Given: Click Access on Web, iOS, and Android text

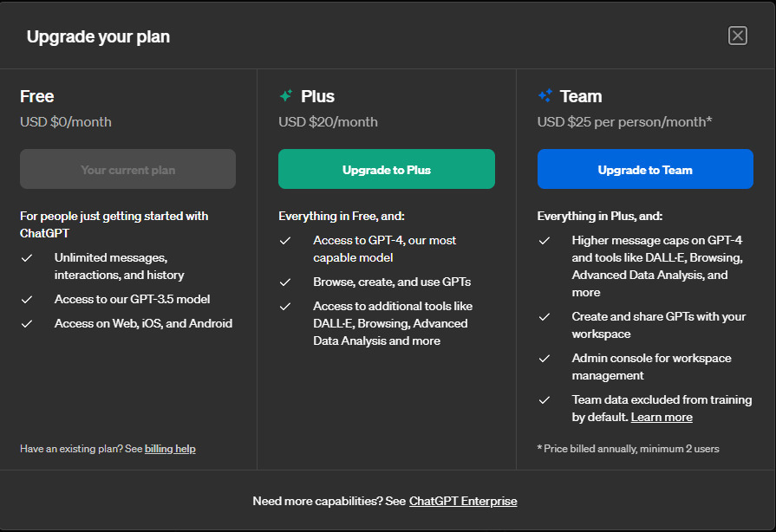Looking at the screenshot, I should click(x=144, y=323).
